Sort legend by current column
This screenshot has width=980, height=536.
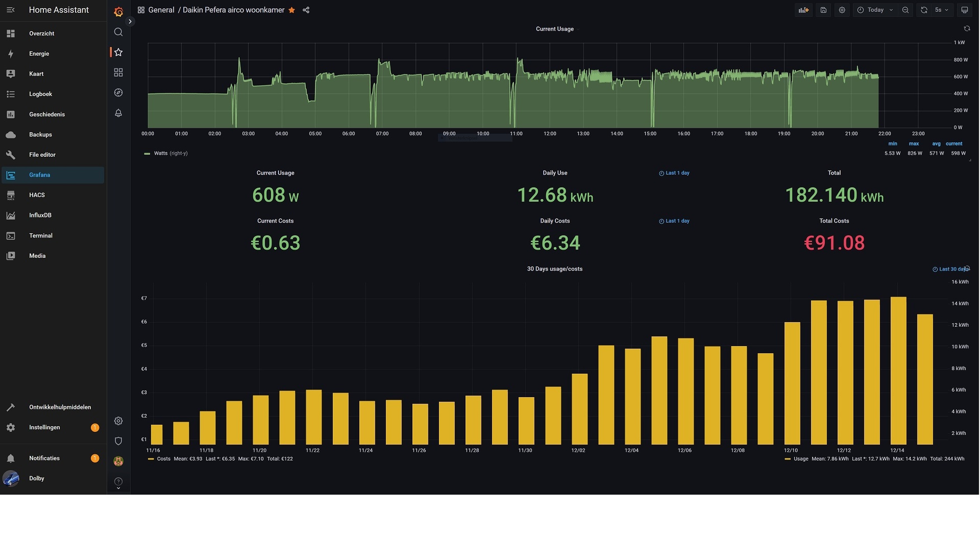pyautogui.click(x=954, y=144)
